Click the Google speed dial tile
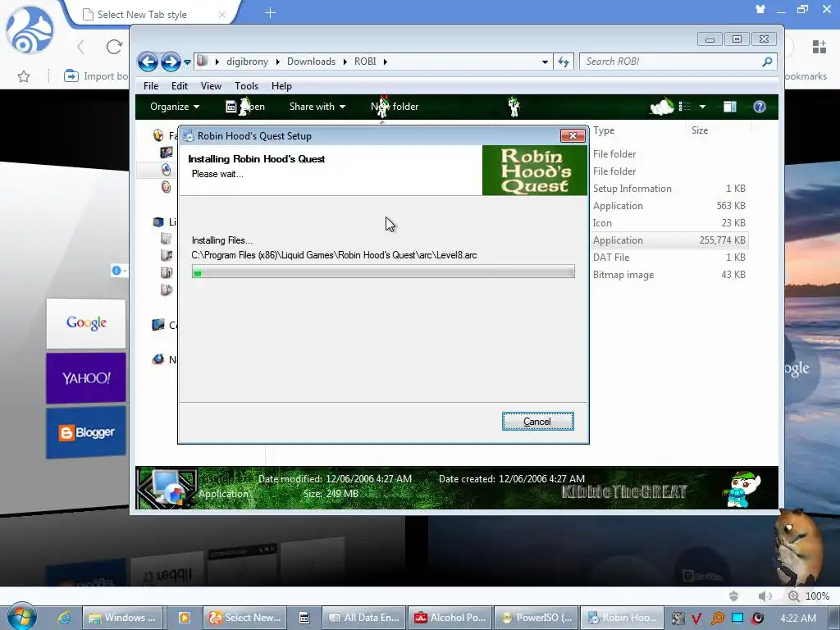Screen dimensions: 840x630 (x=86, y=323)
